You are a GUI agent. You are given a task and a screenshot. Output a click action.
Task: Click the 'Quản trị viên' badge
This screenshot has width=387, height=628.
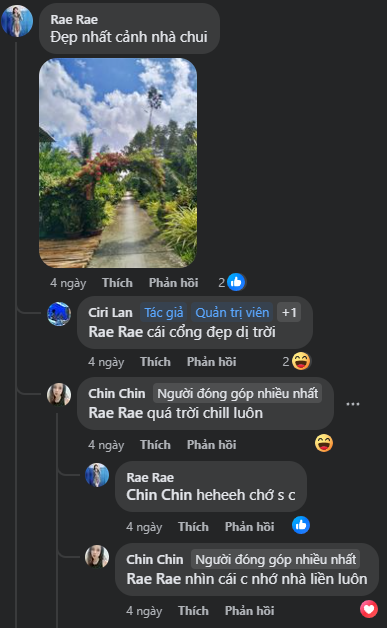click(232, 312)
